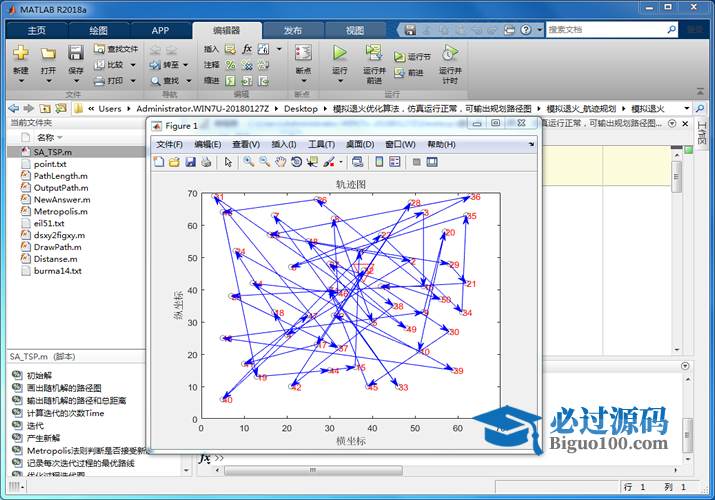Click the green Run (运行) button
715x500 pixels.
(340, 54)
